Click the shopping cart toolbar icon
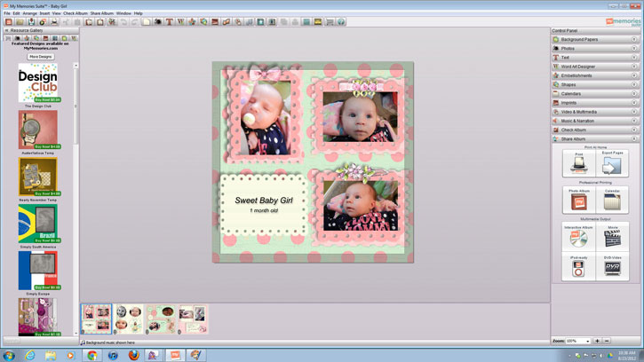The height and width of the screenshot is (362, 644). point(330,22)
